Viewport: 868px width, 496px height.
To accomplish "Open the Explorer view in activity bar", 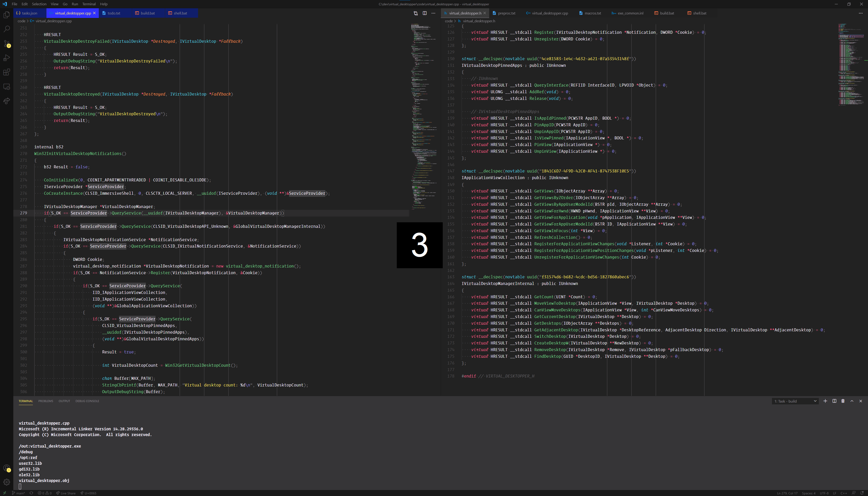I will click(6, 15).
